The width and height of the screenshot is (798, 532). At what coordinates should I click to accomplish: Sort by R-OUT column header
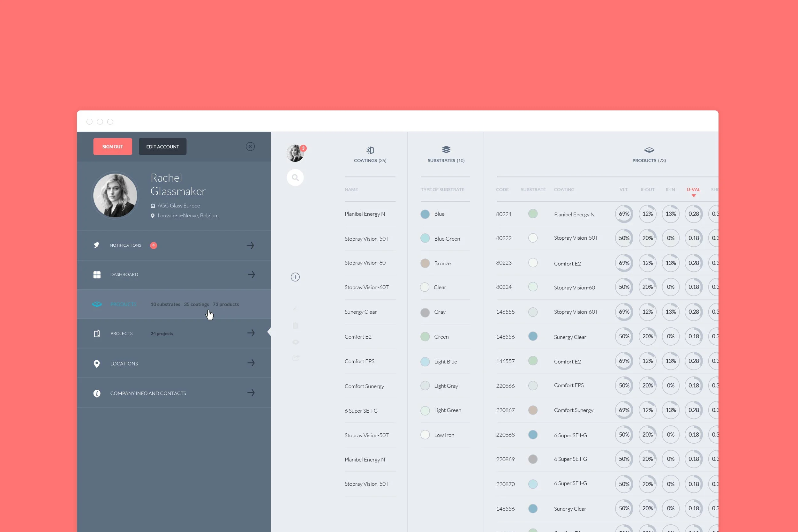pos(648,190)
